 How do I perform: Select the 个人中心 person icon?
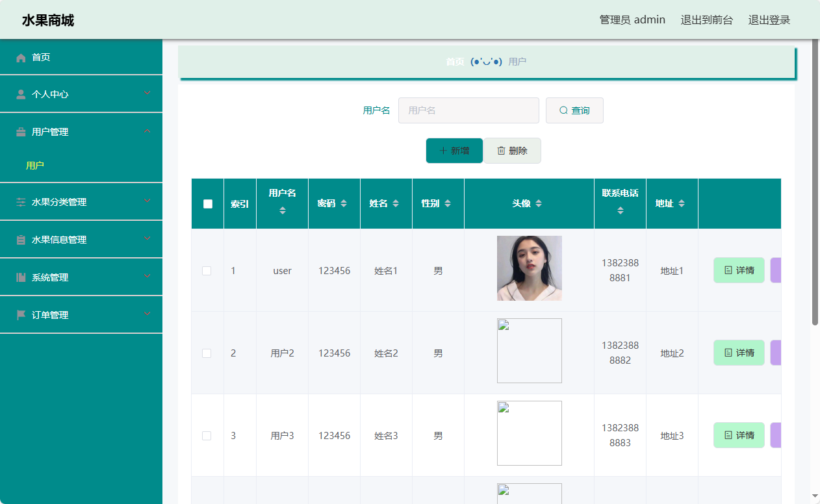[x=20, y=94]
